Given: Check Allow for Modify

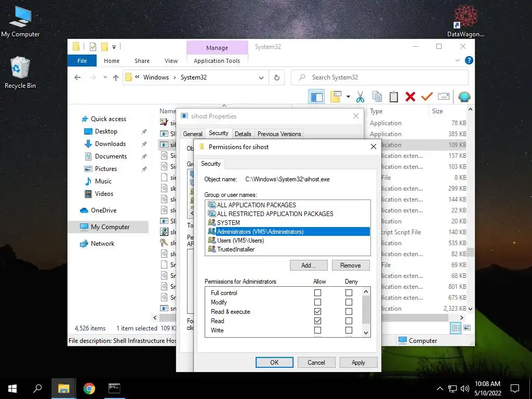Looking at the screenshot, I should (317, 302).
